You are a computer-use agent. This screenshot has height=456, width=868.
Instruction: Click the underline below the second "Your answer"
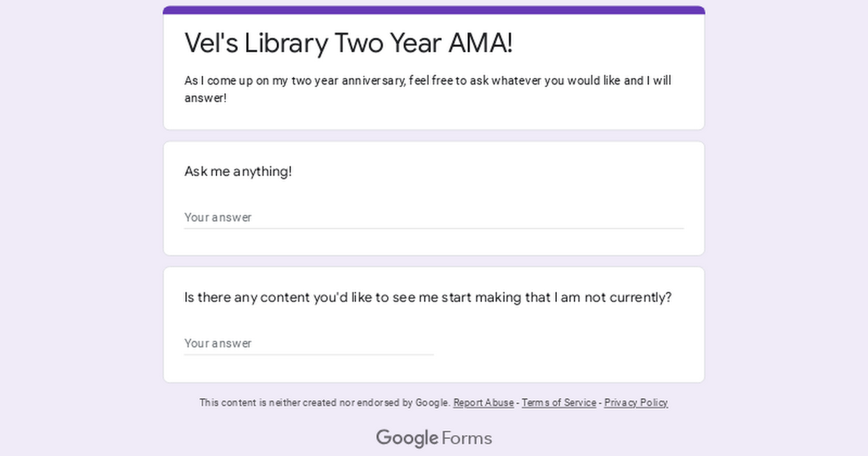tap(309, 355)
